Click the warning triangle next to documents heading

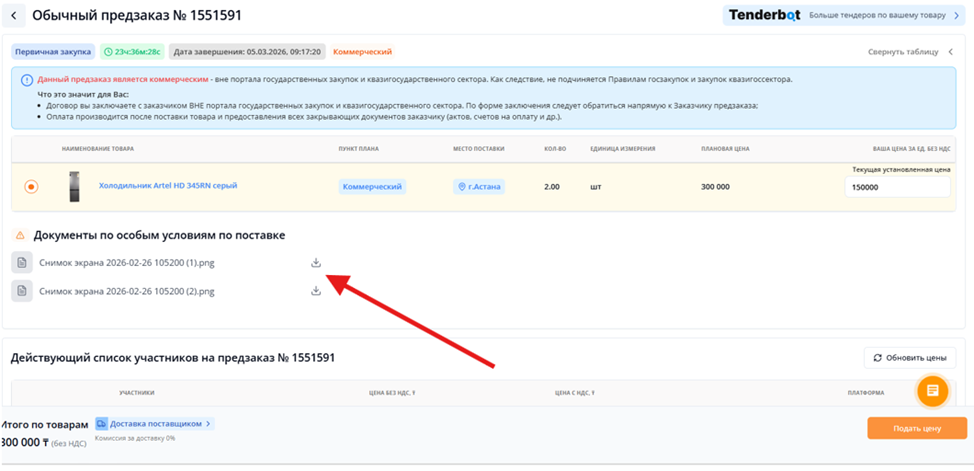[20, 236]
